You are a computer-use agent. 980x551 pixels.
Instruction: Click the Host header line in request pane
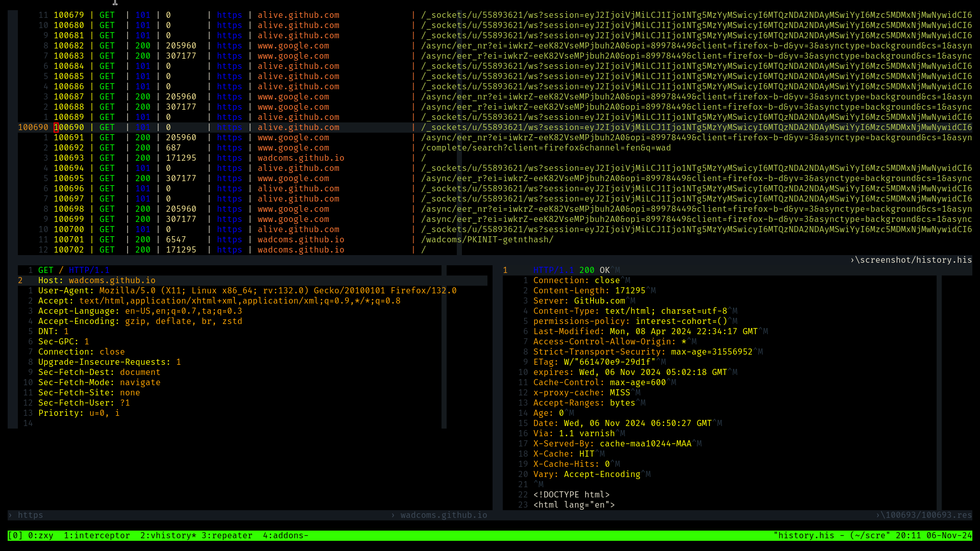click(x=96, y=280)
